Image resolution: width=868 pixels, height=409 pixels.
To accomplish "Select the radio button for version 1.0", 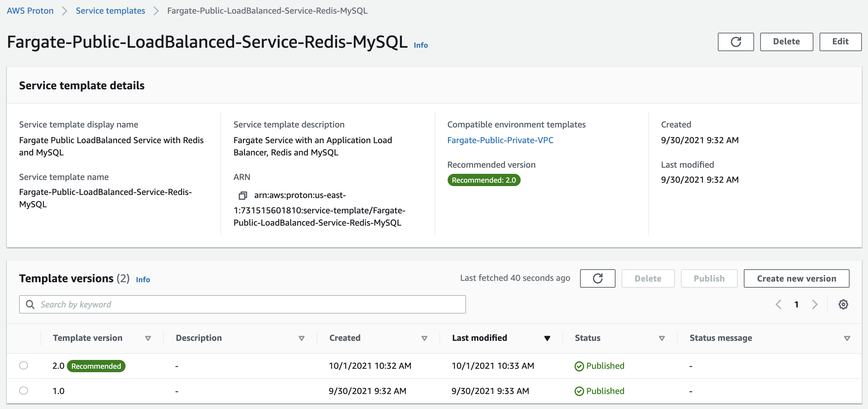I will click(24, 391).
